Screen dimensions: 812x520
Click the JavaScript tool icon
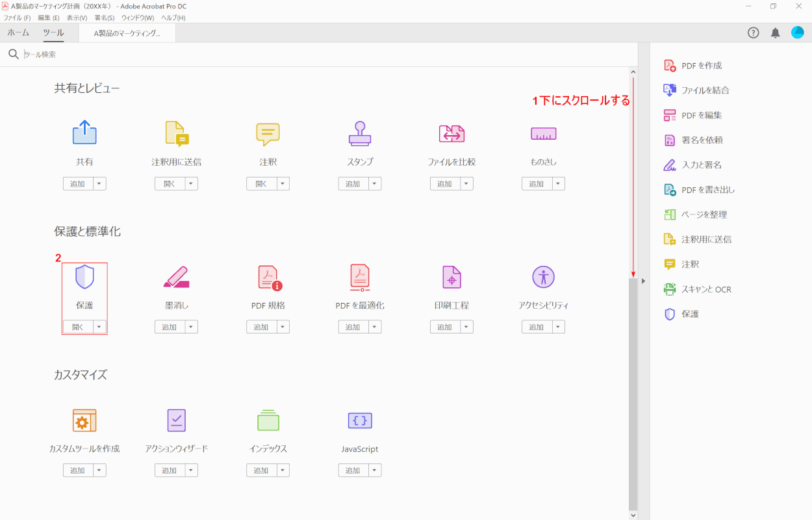tap(360, 421)
